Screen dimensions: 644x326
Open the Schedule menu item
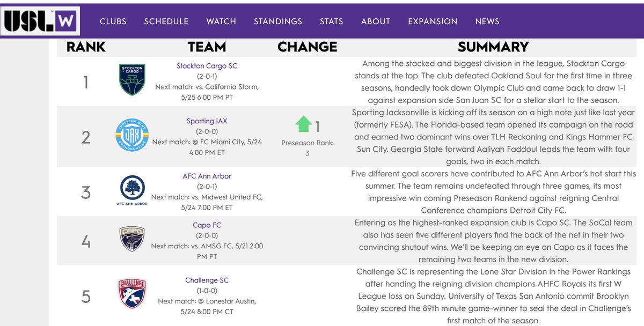coord(166,21)
